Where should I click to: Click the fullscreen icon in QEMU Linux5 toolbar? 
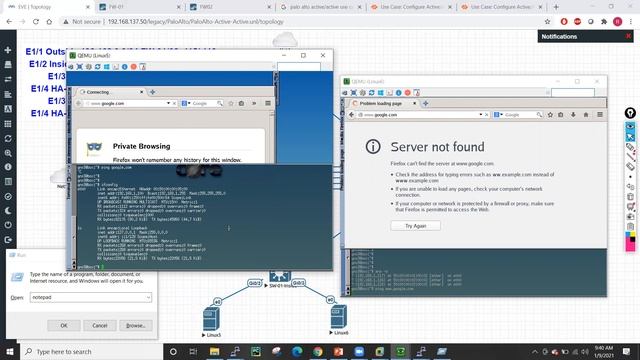click(x=80, y=67)
